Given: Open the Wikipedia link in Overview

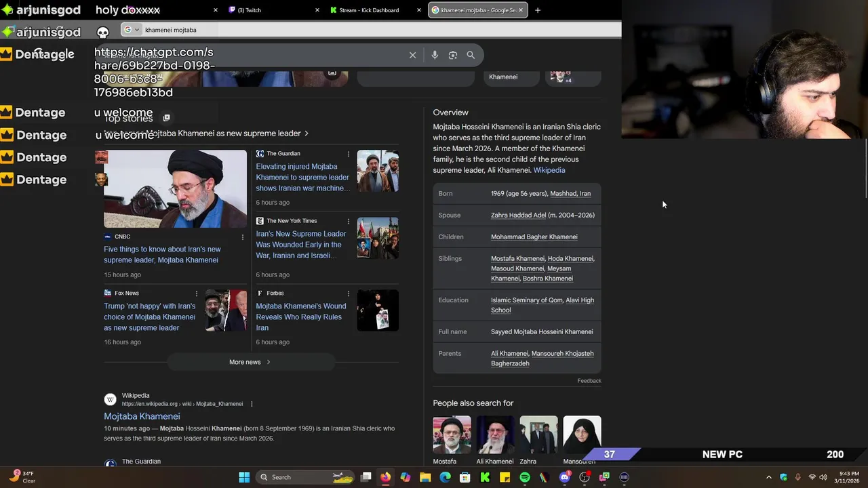Looking at the screenshot, I should [549, 170].
